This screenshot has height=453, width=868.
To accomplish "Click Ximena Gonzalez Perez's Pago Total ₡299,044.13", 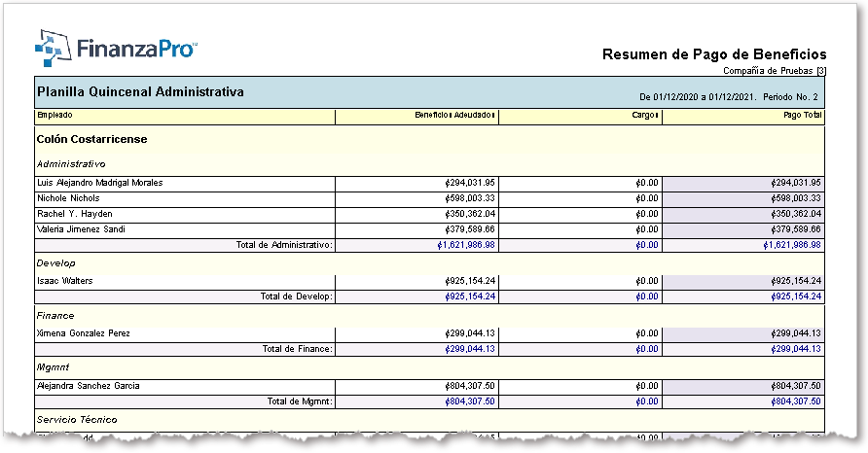I will click(x=796, y=333).
